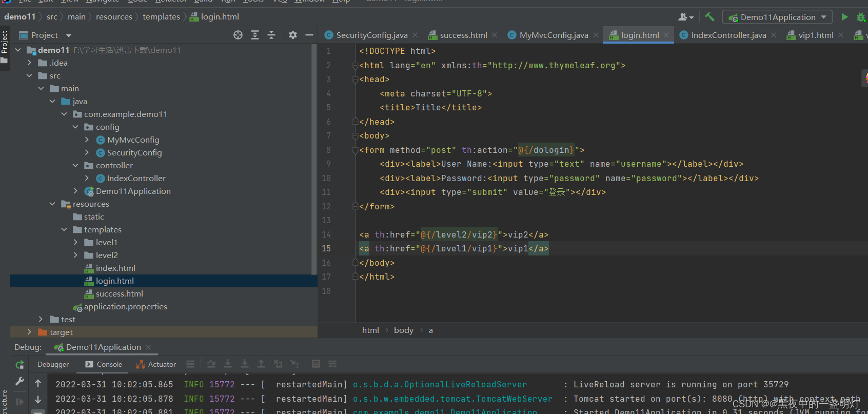Click the Run to Cursor debug icon
868x414 pixels.
point(295,364)
